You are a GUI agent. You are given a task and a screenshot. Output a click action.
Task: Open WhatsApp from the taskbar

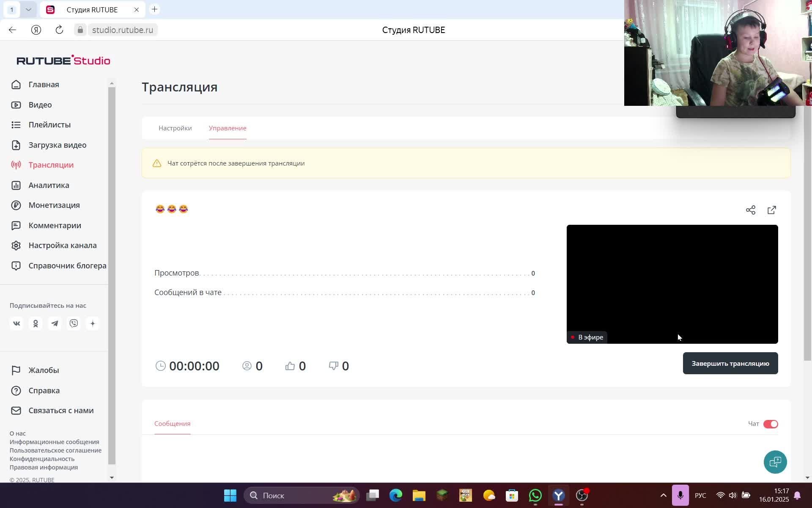[535, 495]
